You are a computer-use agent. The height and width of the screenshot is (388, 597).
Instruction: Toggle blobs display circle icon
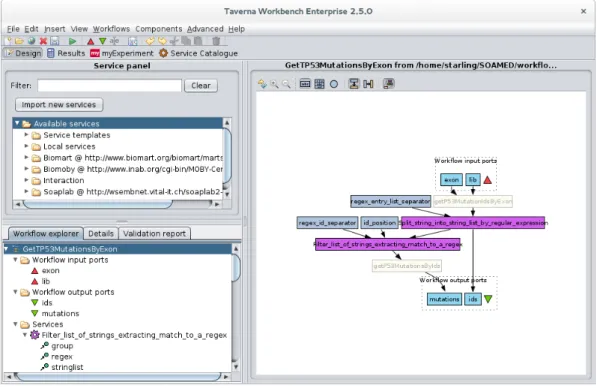(x=334, y=84)
